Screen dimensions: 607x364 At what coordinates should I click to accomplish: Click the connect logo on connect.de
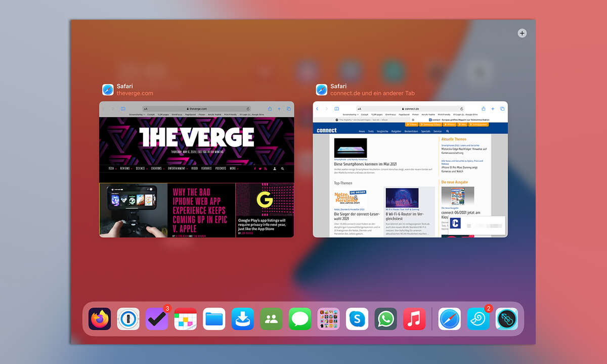click(x=327, y=130)
